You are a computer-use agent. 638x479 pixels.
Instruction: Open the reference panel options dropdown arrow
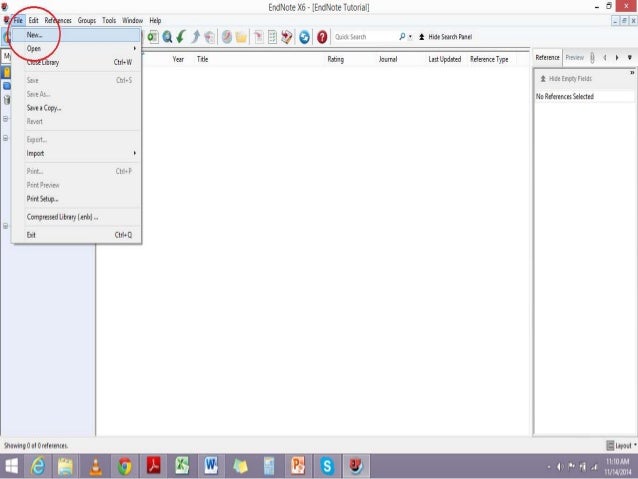coord(629,58)
